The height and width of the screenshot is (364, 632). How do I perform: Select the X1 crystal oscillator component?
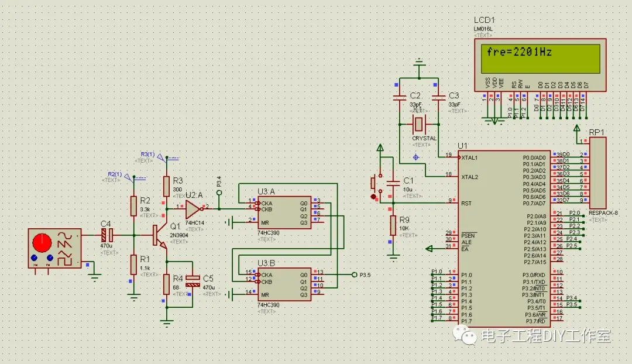point(419,124)
